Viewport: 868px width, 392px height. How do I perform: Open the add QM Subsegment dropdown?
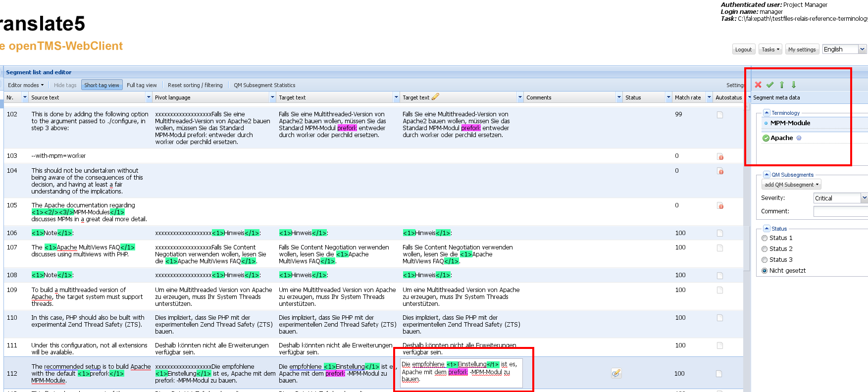tap(791, 185)
